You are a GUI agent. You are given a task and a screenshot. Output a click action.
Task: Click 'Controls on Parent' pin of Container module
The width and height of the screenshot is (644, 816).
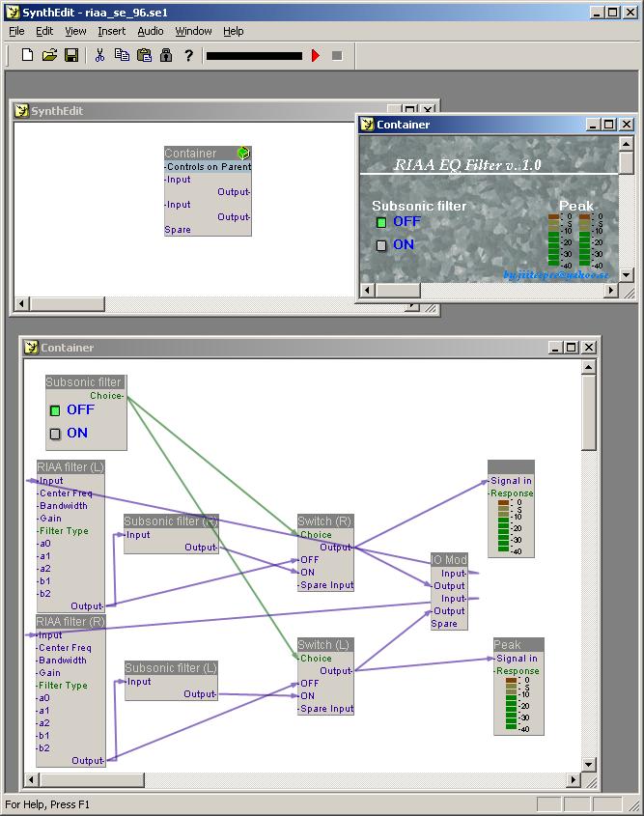point(209,166)
